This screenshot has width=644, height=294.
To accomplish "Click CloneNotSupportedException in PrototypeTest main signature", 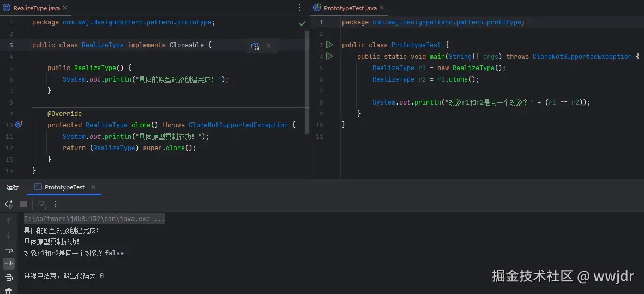I will tap(582, 57).
